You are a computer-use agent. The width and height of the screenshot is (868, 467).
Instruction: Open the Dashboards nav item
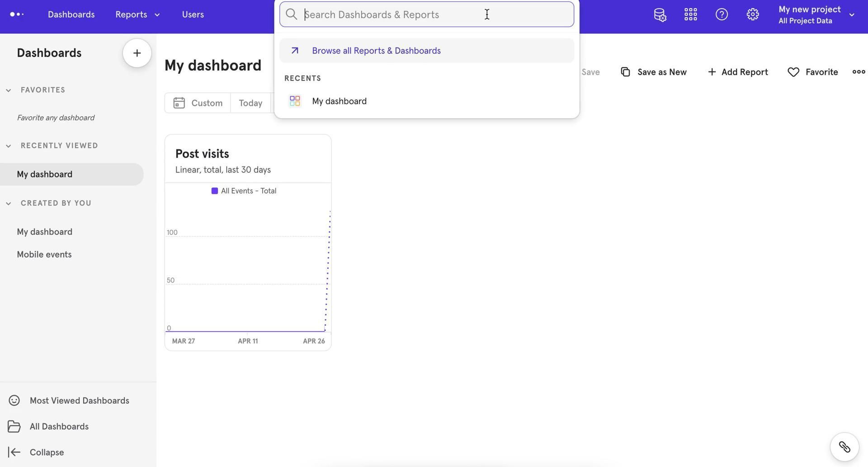coord(71,14)
